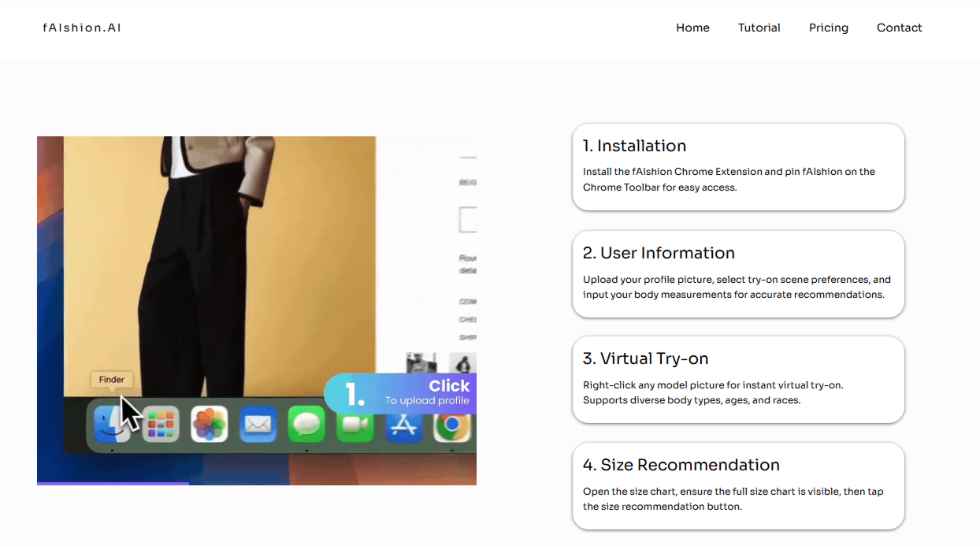Click the Virtual Try-on step card
This screenshot has height=546, width=980.
pyautogui.click(x=738, y=380)
